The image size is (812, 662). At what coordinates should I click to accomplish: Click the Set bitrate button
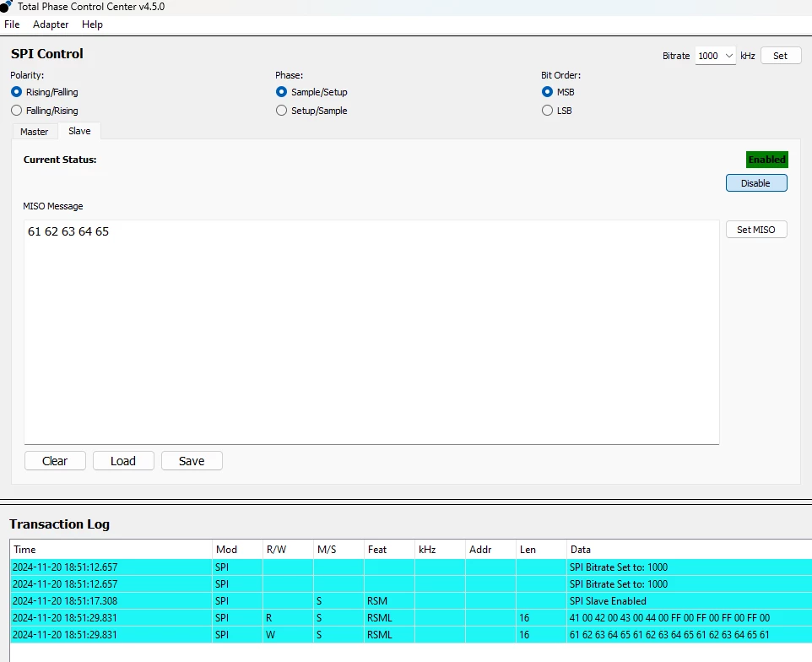pyautogui.click(x=781, y=56)
